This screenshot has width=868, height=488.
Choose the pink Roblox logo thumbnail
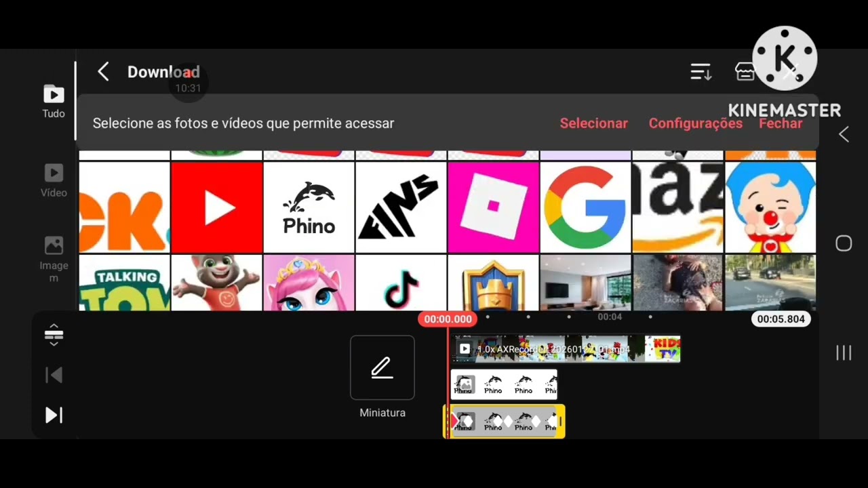[493, 207]
